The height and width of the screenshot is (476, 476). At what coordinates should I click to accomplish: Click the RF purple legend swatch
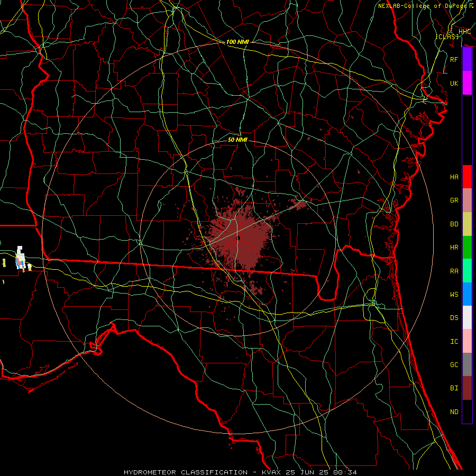pos(467,59)
